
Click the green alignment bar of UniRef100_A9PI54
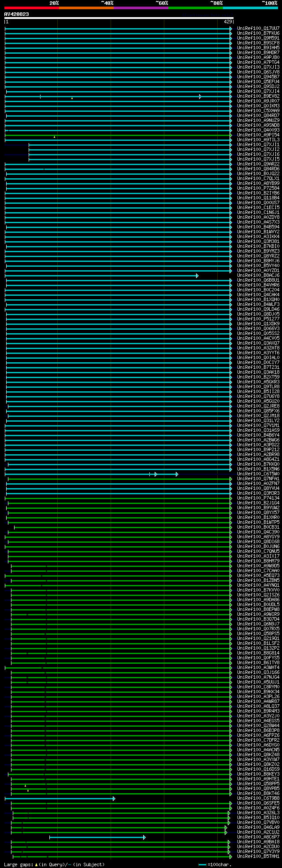(x=118, y=135)
